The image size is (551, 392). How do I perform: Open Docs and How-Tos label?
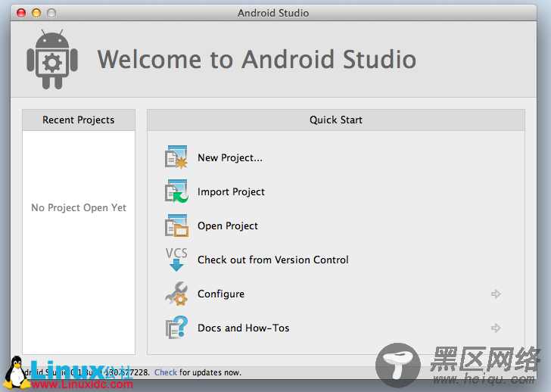pos(243,328)
